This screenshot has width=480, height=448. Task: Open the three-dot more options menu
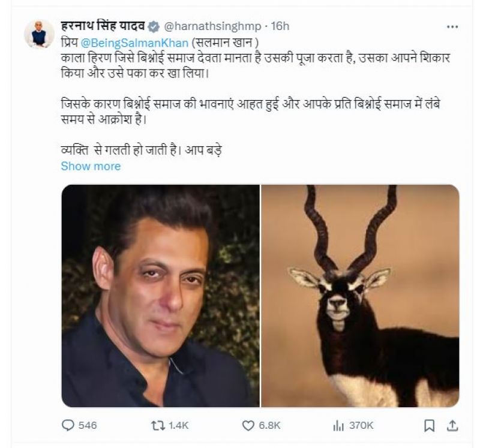click(452, 26)
